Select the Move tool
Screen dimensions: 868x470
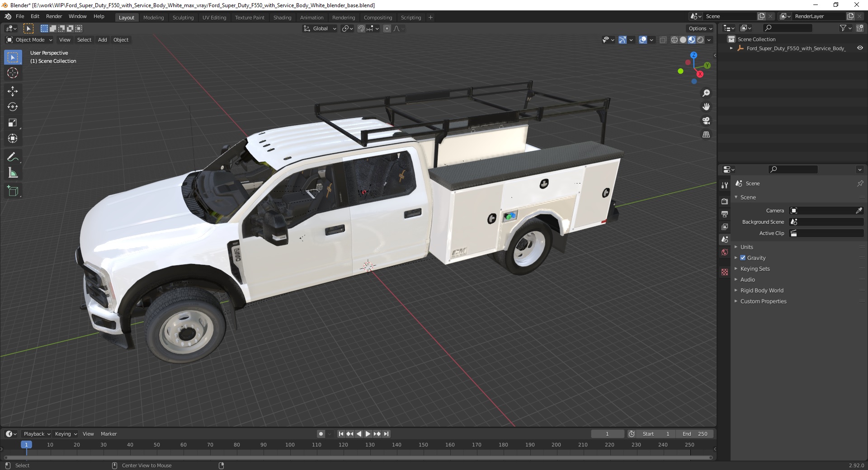(13, 91)
